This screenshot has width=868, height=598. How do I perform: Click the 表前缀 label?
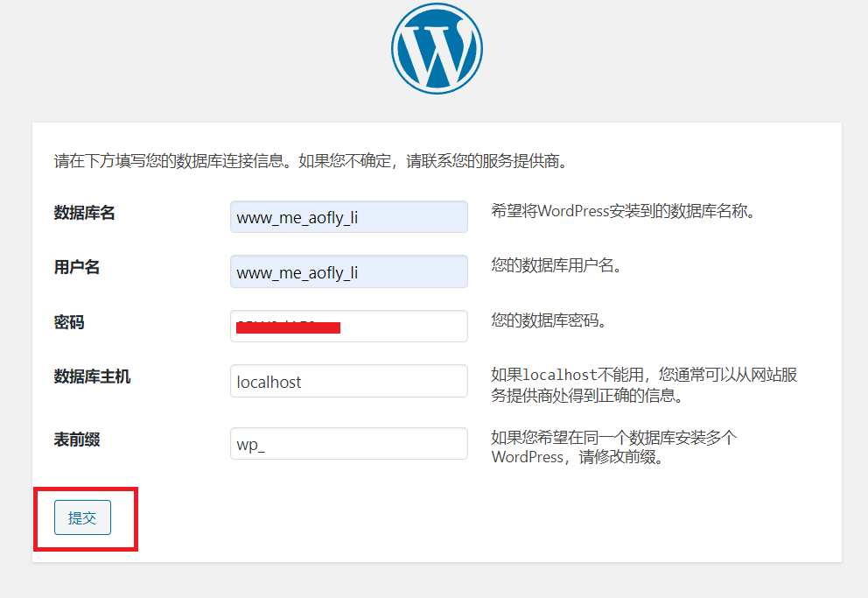(x=76, y=440)
